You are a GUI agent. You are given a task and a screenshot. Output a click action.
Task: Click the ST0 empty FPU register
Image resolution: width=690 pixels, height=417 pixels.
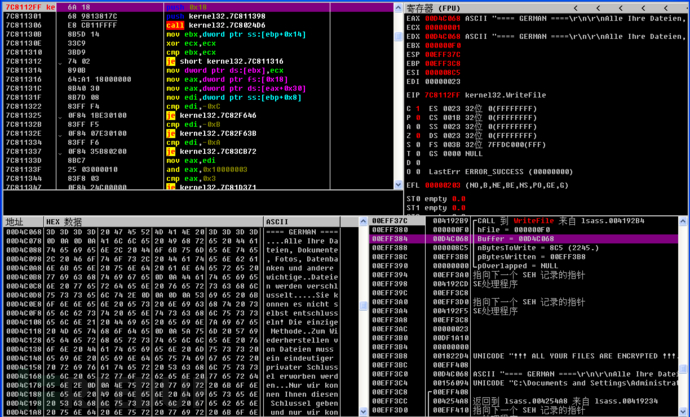[x=436, y=199]
